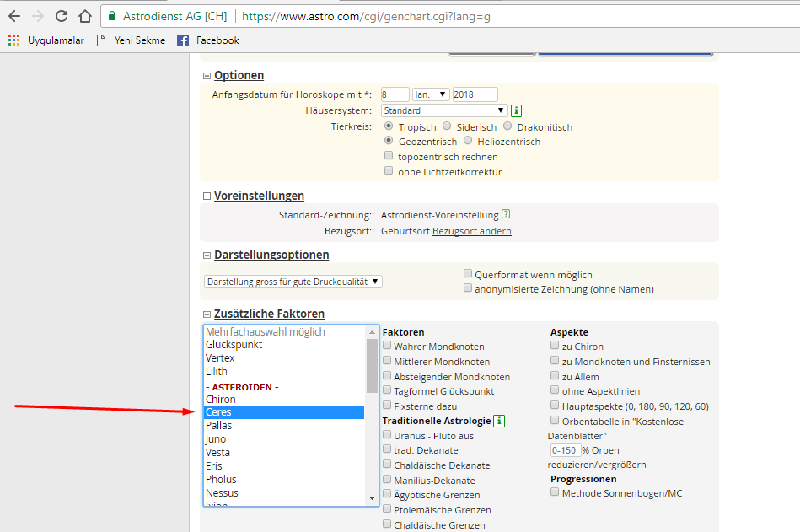Click the factor list scroll-down arrow

click(372, 498)
